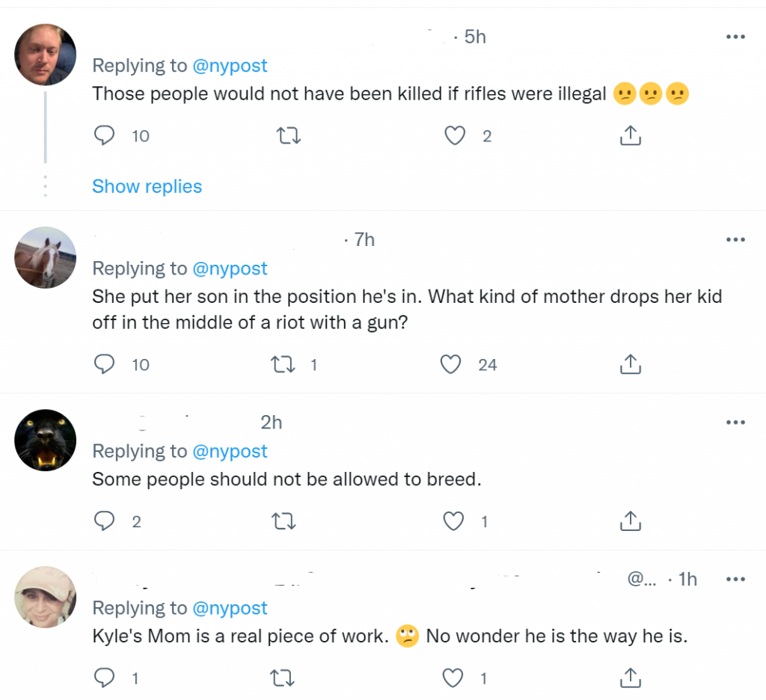Like the 'allowed to breed' tweet
Viewport: 766px width, 700px height.
(x=454, y=521)
